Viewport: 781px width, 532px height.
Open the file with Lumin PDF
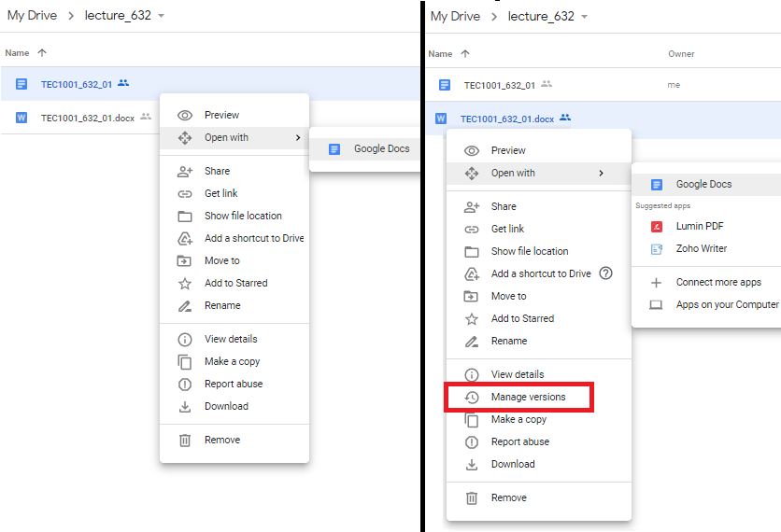[x=700, y=226]
